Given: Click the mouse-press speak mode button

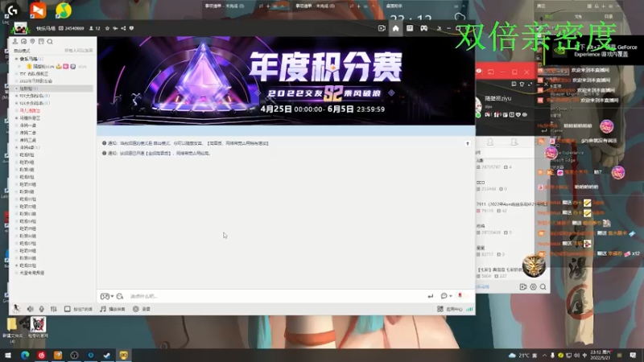Looking at the screenshot, I should coord(78,309).
